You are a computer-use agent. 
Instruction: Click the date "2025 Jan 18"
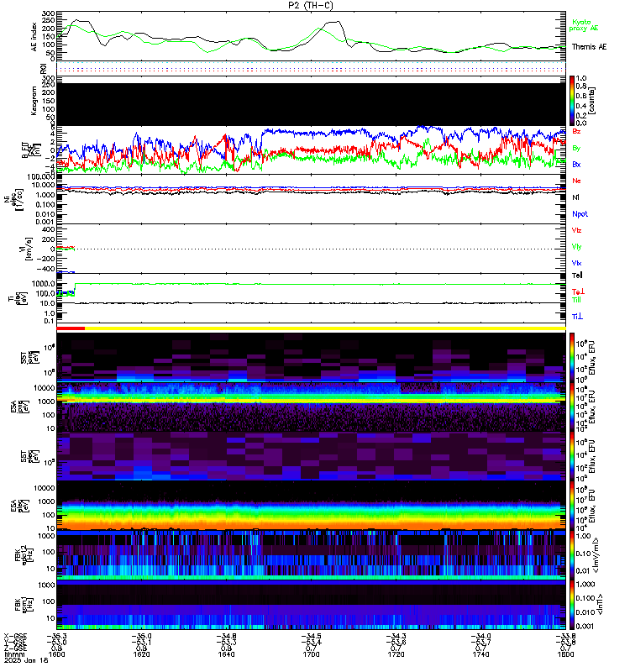pyautogui.click(x=26, y=660)
